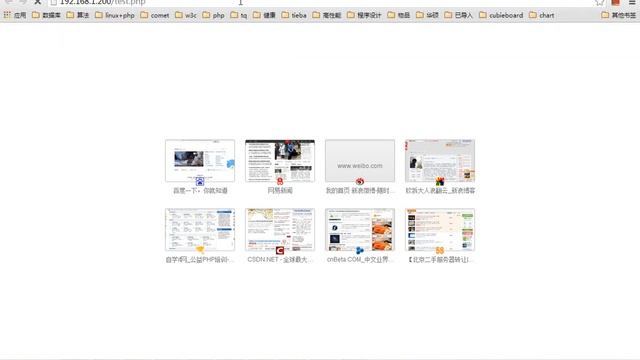Viewport: 640px width, 360px height.
Task: Open the 新浪博客 blog page thumbnail
Action: coord(440,160)
